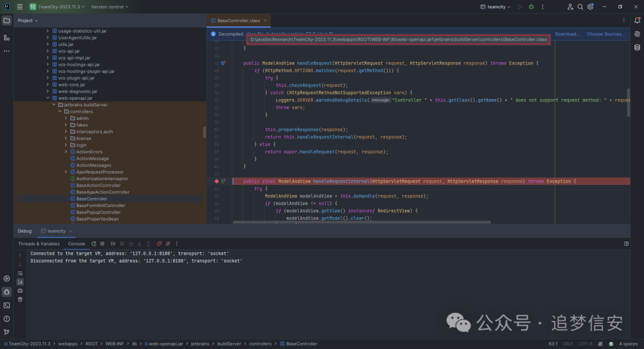Viewport: 644px width, 349px height.
Task: Toggle Mute Breakpoints in debug toolbar
Action: 168,243
